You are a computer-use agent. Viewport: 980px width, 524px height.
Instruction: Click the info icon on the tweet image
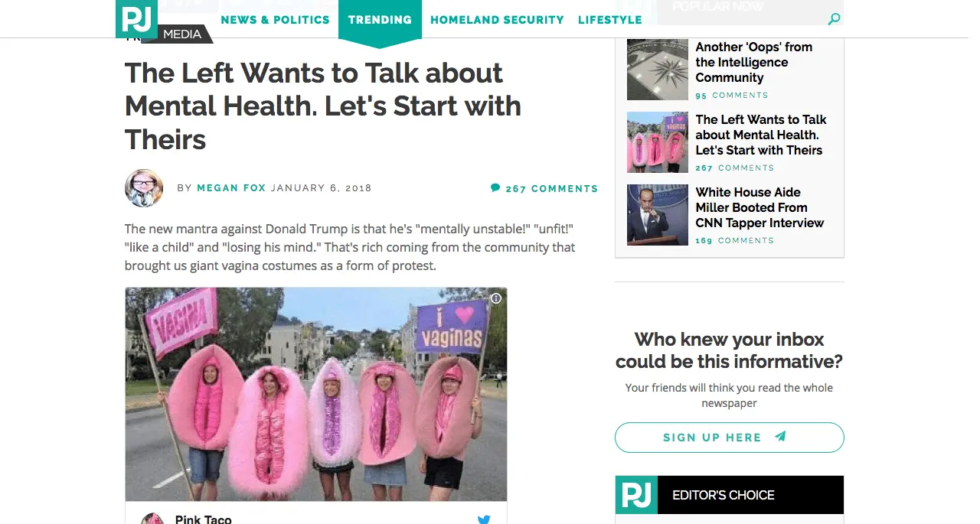coord(496,298)
